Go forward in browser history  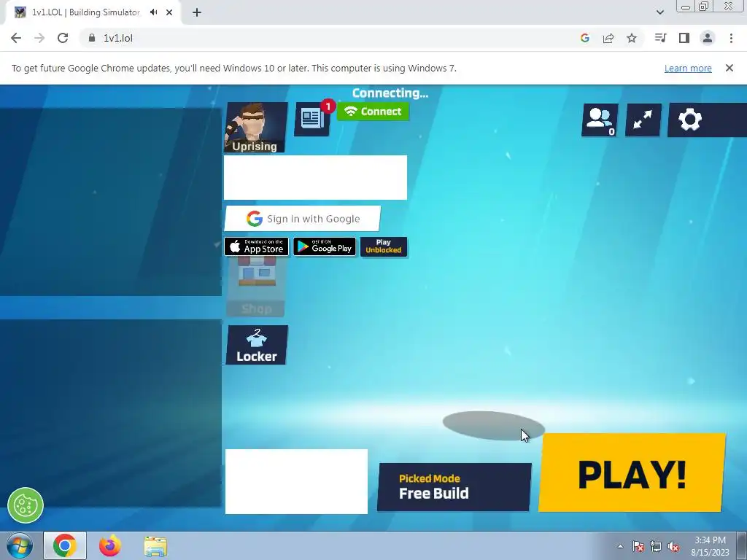(x=39, y=38)
